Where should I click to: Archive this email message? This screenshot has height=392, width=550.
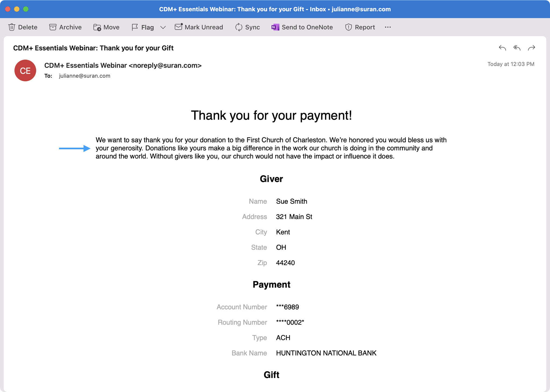point(65,27)
